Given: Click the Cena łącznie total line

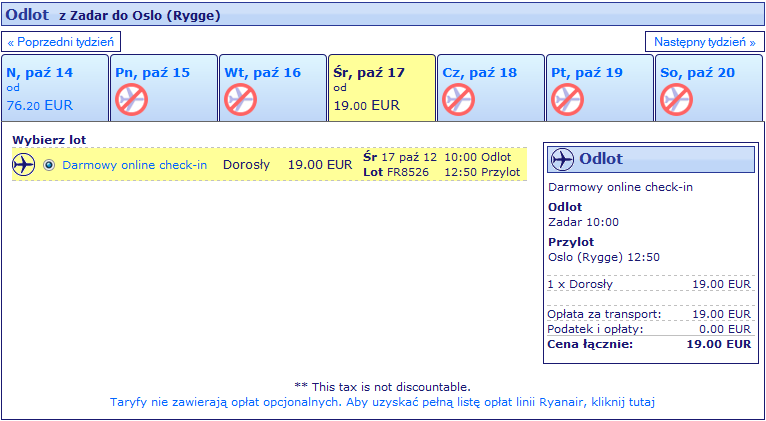Looking at the screenshot, I should tap(649, 344).
